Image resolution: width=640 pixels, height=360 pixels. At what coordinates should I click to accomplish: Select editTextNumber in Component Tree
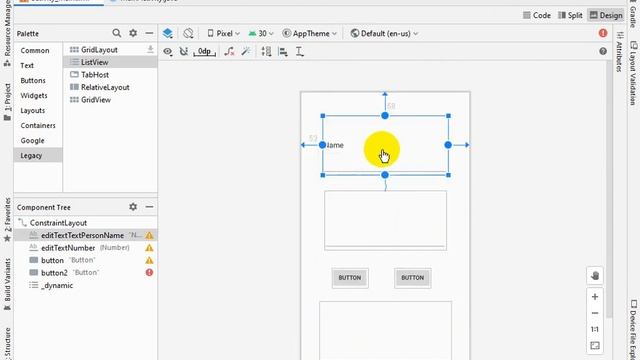85,248
